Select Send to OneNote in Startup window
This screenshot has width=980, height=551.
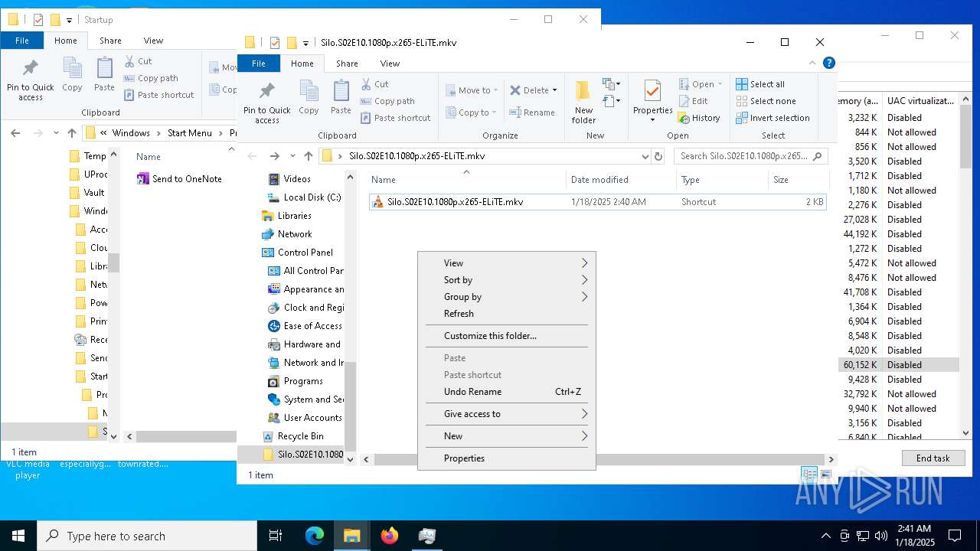(179, 179)
